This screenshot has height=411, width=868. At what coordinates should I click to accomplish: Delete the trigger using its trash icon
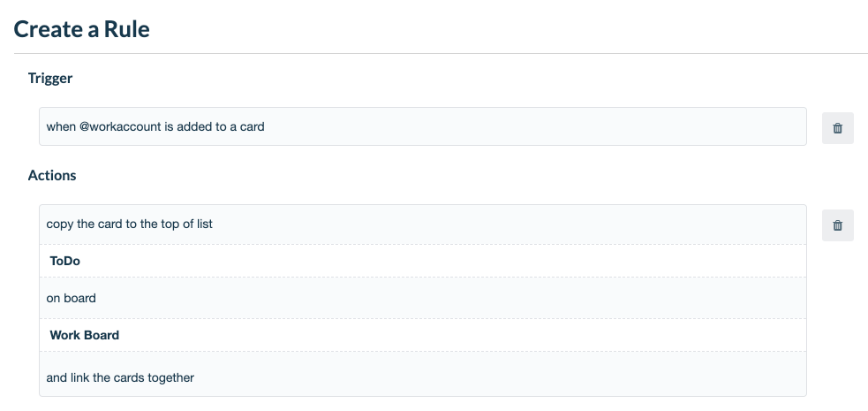click(x=838, y=128)
